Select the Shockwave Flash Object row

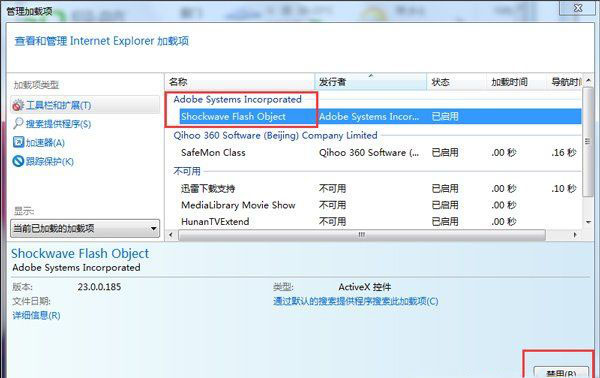pyautogui.click(x=380, y=116)
